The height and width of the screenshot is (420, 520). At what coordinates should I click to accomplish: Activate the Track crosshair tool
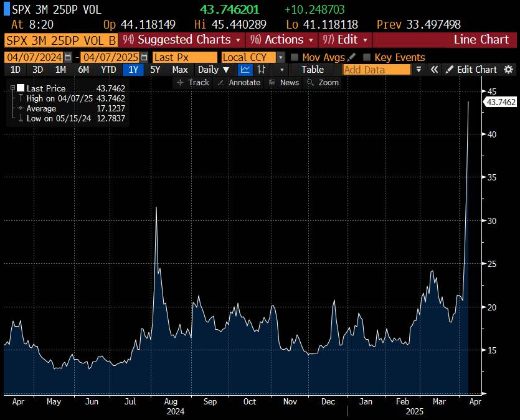[193, 82]
